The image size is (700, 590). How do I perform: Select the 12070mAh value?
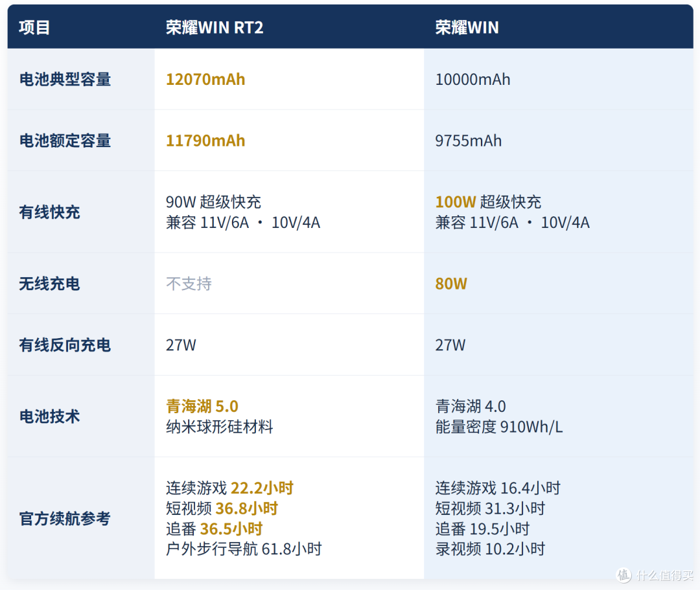[205, 80]
